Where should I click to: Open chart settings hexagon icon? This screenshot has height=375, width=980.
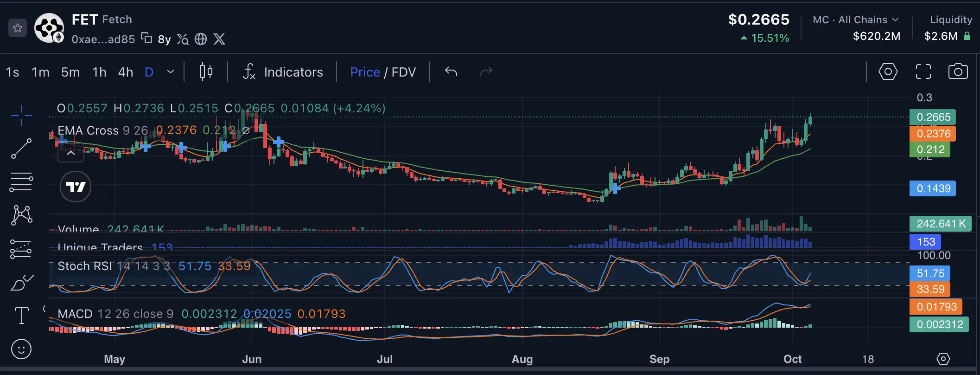coord(888,72)
